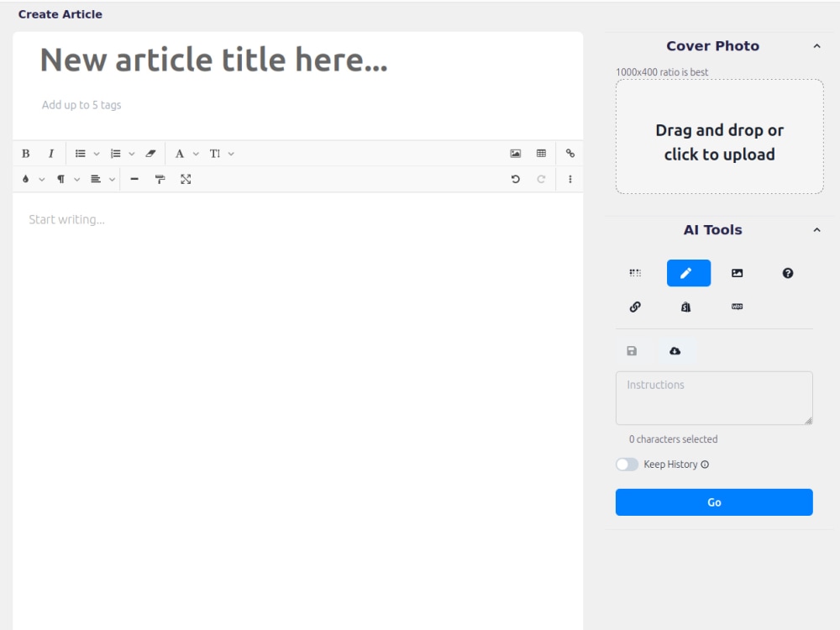Enable the Keep History switch

point(627,464)
